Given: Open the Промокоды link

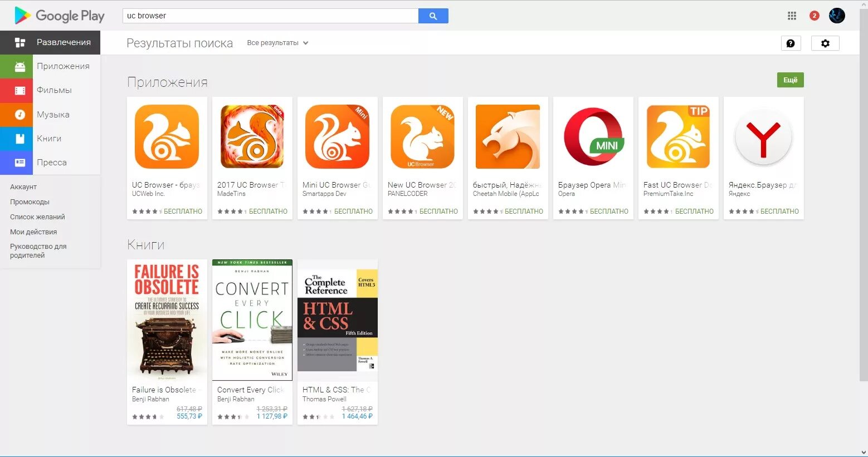Looking at the screenshot, I should point(30,202).
